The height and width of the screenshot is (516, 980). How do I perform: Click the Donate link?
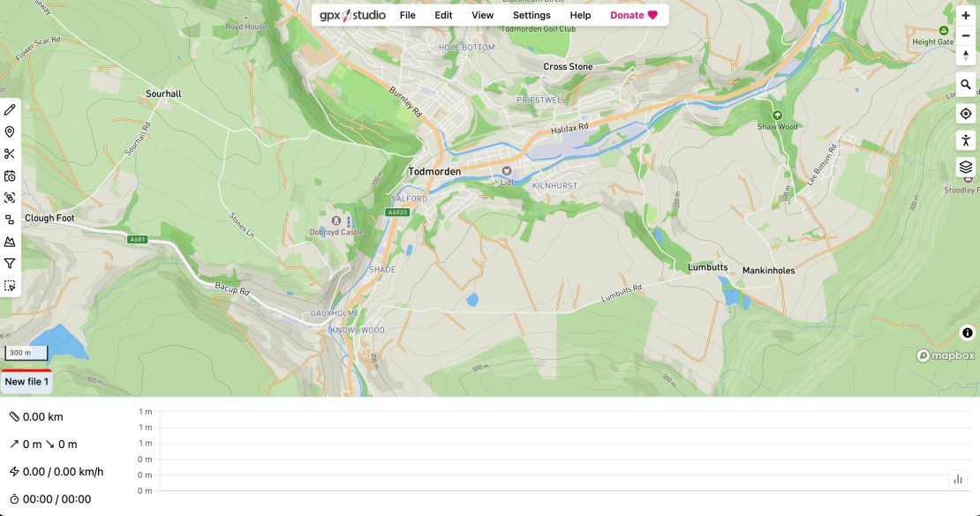click(x=634, y=15)
